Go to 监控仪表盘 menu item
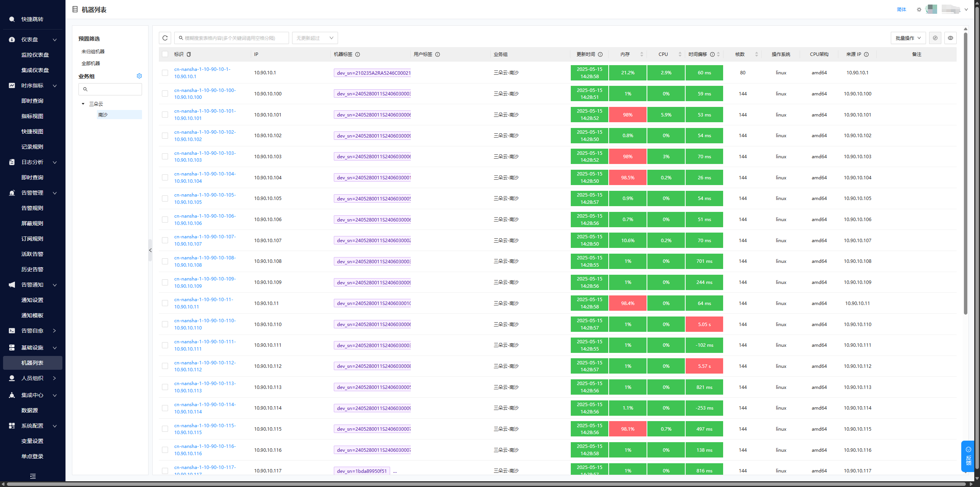Image resolution: width=980 pixels, height=487 pixels. coord(35,55)
